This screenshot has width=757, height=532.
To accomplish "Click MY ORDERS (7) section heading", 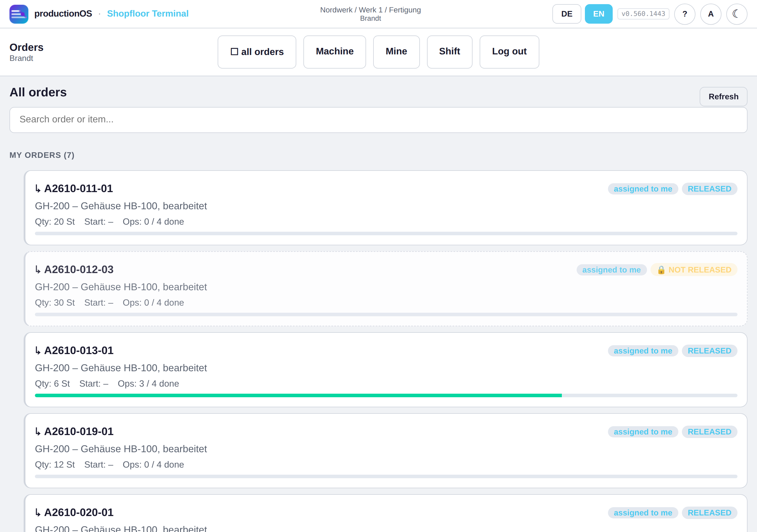I will point(42,155).
